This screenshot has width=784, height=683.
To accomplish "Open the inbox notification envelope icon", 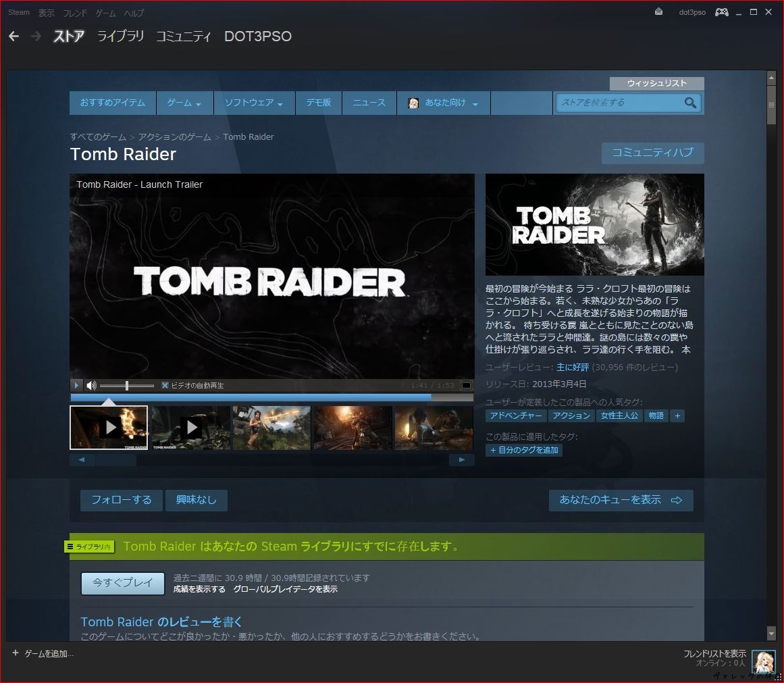I will pos(658,12).
